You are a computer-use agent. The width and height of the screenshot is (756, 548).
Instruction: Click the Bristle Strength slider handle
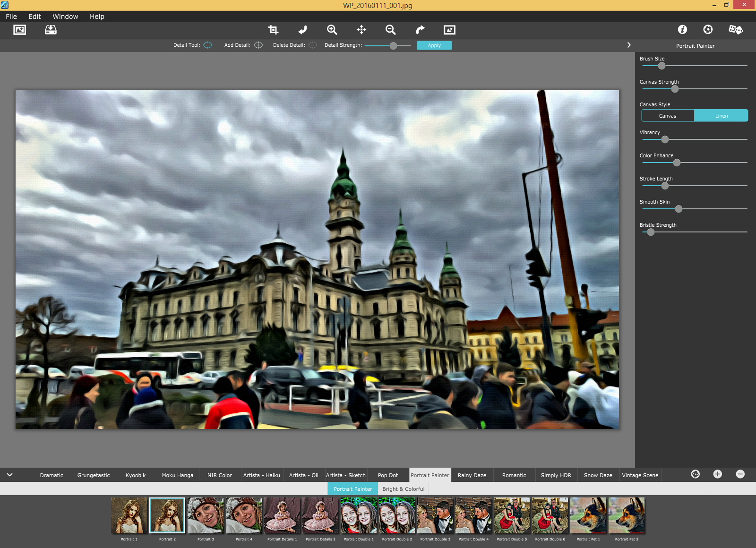click(x=651, y=232)
